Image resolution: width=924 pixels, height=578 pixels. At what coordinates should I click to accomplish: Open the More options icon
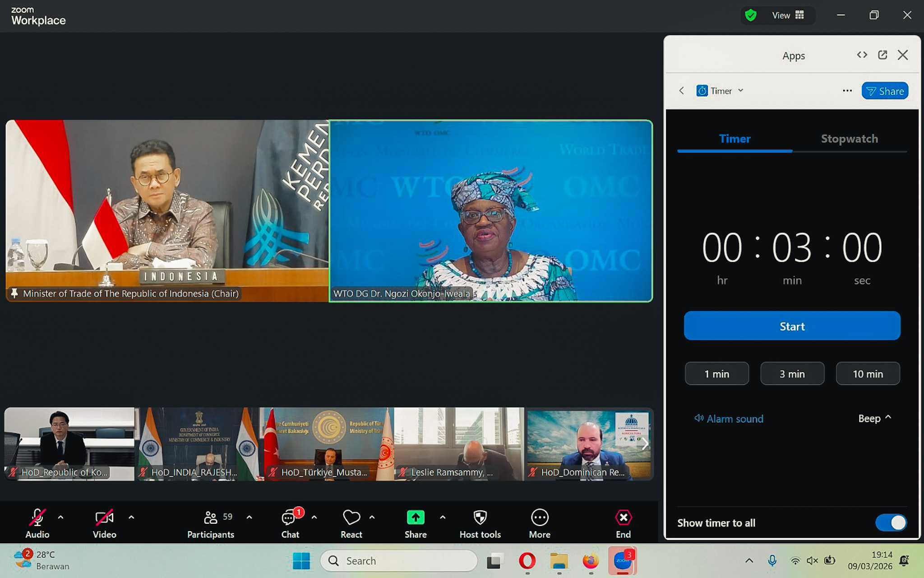pyautogui.click(x=540, y=517)
